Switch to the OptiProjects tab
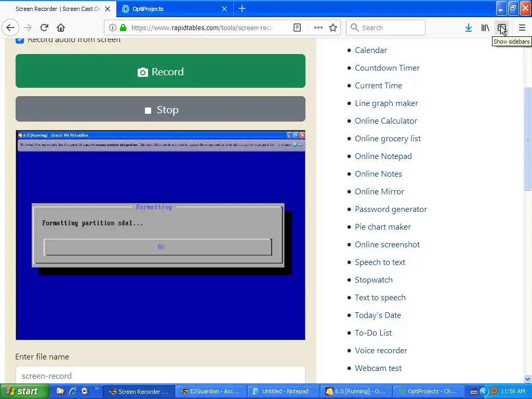Screen dimensions: 532x399 pos(175,9)
